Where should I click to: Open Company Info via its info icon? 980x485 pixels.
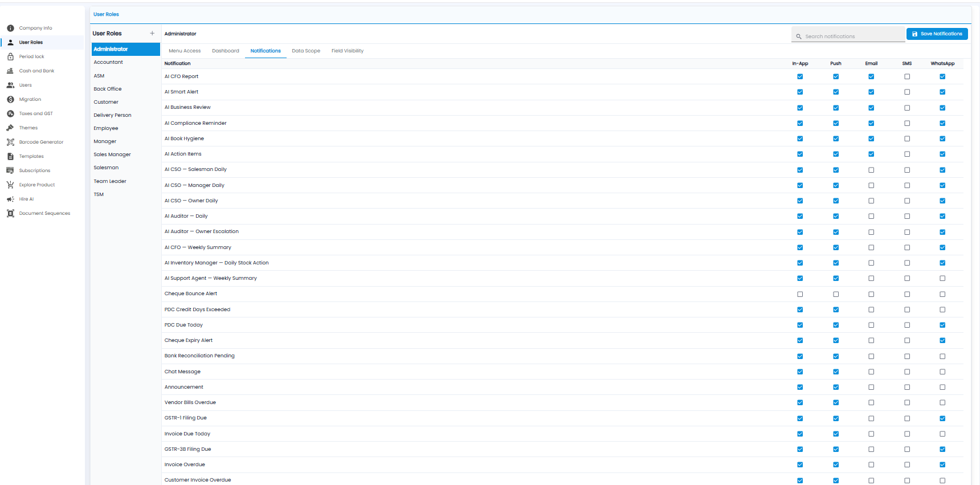tap(10, 28)
